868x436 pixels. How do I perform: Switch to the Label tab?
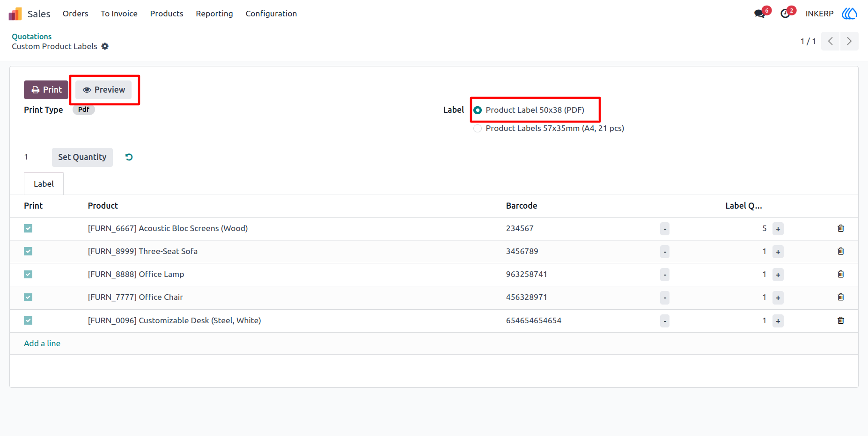[44, 184]
